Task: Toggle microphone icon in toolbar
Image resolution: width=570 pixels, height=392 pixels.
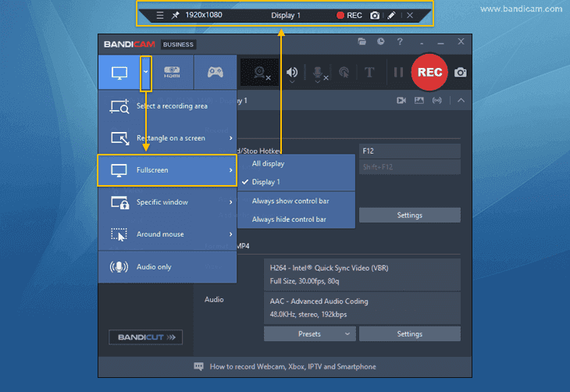Action: (x=318, y=73)
